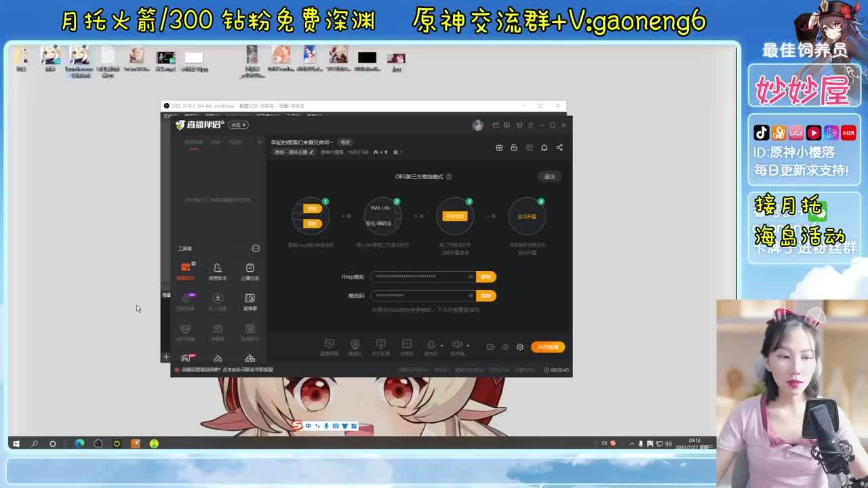The image size is (868, 488).
Task: Toggle rtmp address visibility eye icon
Action: click(x=471, y=277)
